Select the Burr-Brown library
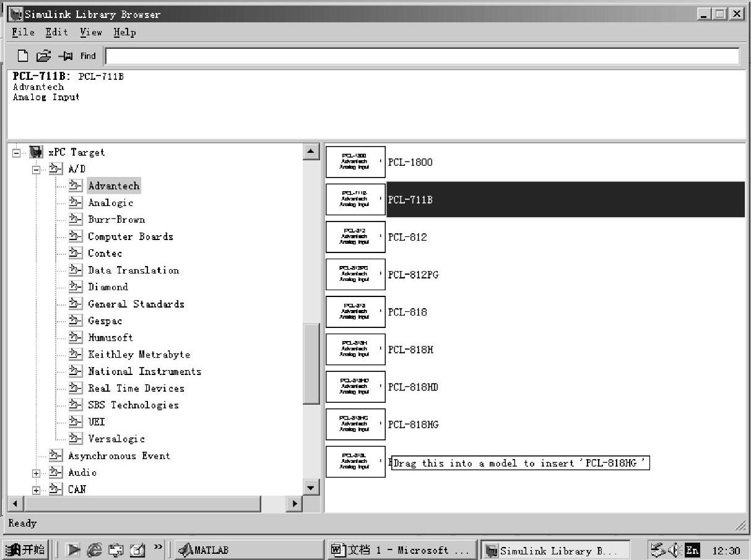 coord(116,219)
